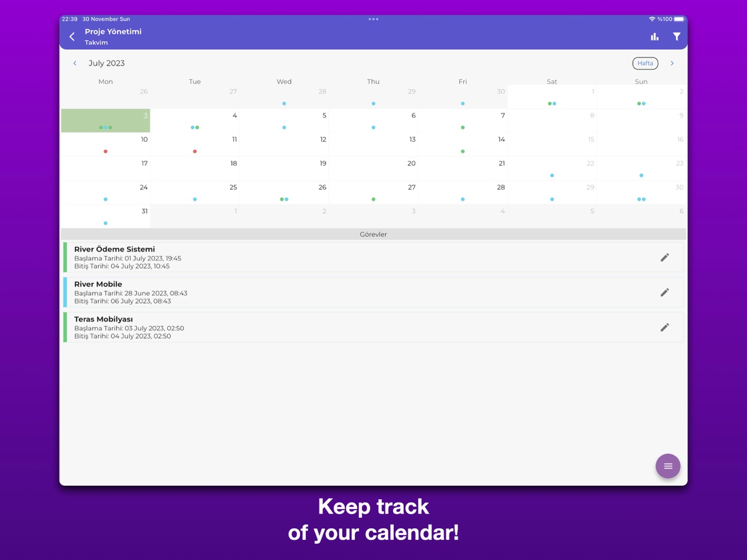Edit the Teras Mobilyası task
Viewport: 747px width, 560px height.
[665, 327]
